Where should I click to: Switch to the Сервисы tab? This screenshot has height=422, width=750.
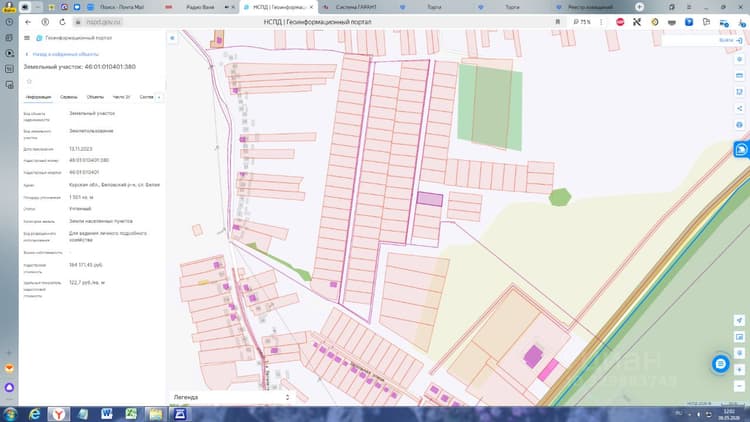click(69, 97)
